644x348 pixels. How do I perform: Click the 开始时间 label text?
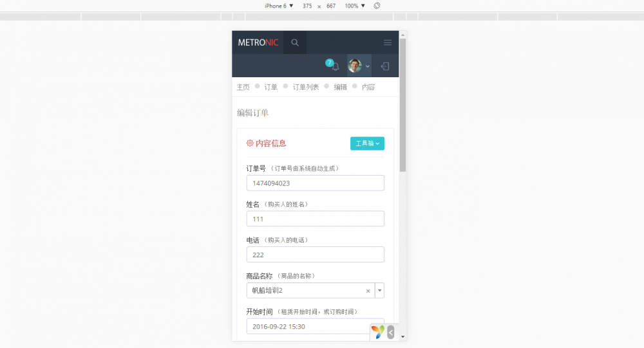259,311
